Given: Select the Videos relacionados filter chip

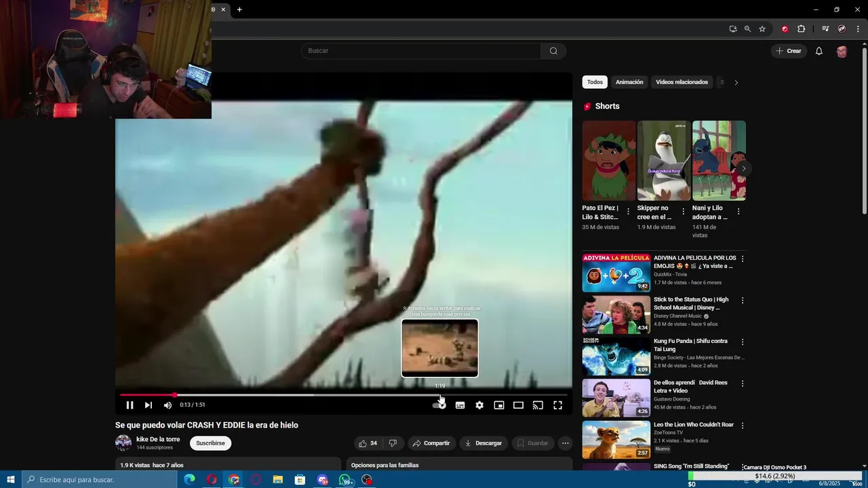Looking at the screenshot, I should tap(682, 82).
